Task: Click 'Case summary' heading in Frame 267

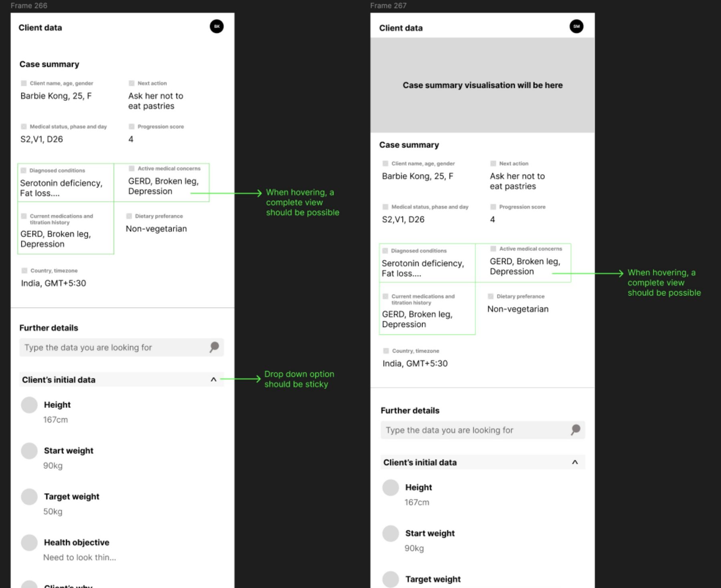Action: click(x=409, y=145)
